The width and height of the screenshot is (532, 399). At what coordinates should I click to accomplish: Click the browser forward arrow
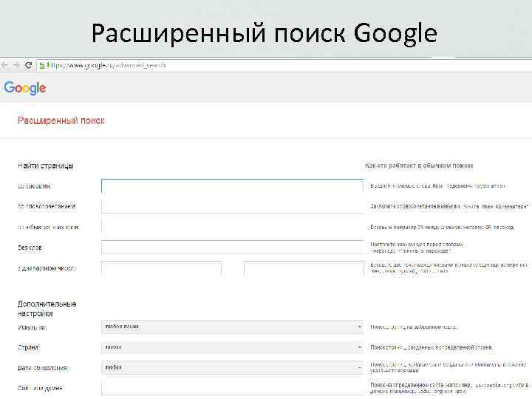pos(16,65)
